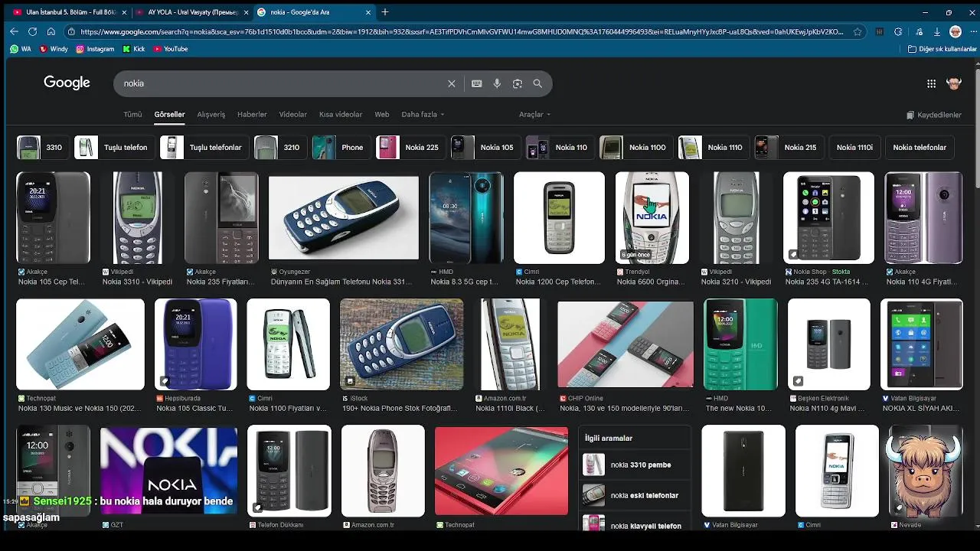The height and width of the screenshot is (551, 980).
Task: Reload the page with the refresh icon
Action: click(32, 31)
